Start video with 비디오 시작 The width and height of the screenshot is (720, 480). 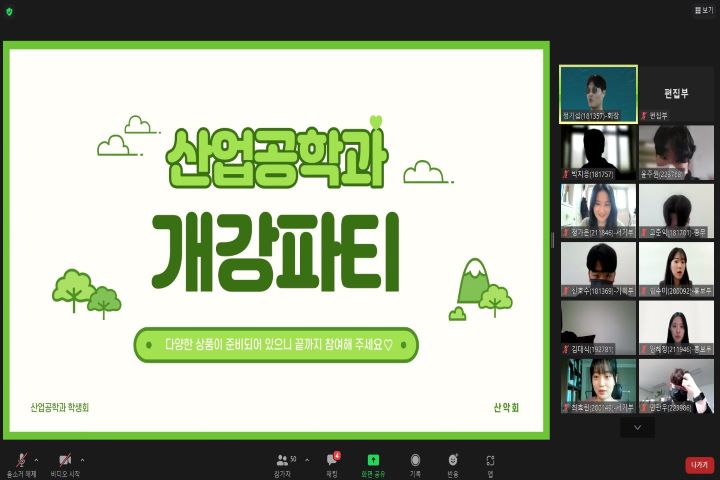[x=65, y=462]
